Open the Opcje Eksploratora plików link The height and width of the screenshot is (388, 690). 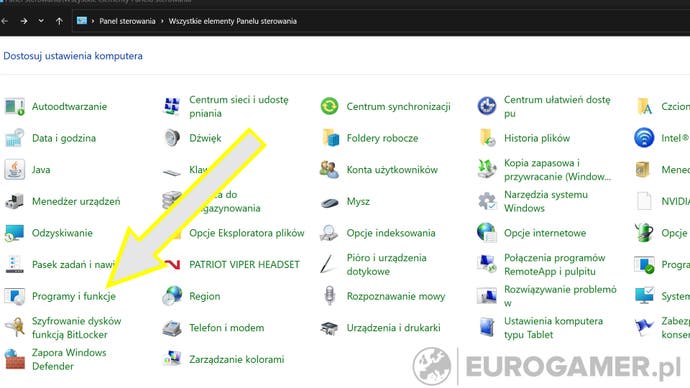[x=247, y=233]
